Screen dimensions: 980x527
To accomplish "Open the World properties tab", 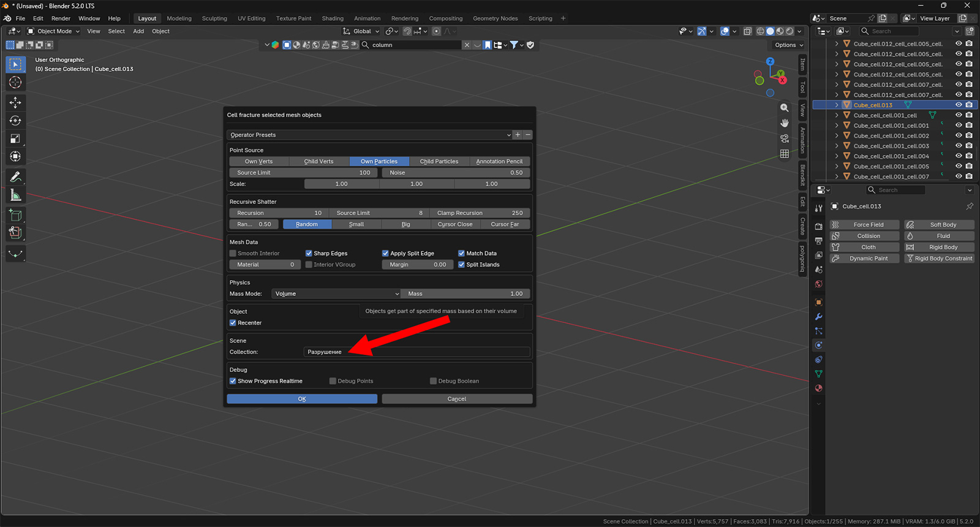I will coord(819,284).
